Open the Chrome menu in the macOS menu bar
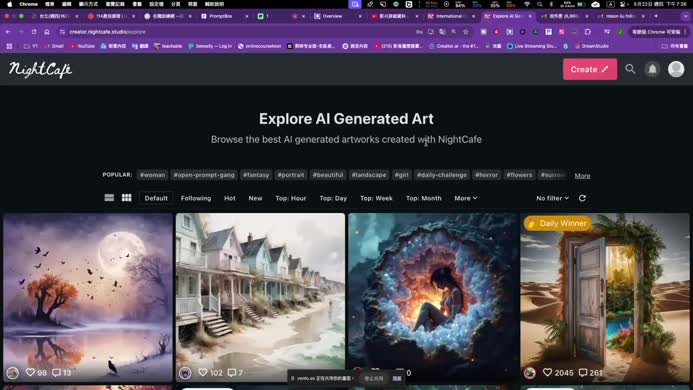The width and height of the screenshot is (693, 390). pyautogui.click(x=28, y=4)
